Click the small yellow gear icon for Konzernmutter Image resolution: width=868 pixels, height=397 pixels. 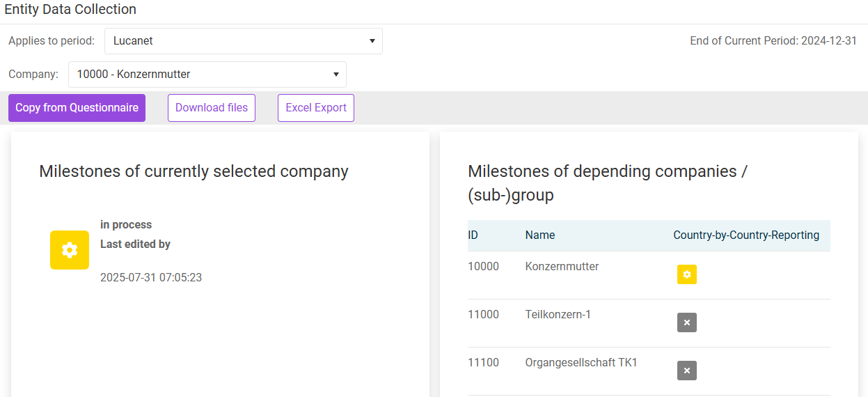tap(686, 274)
